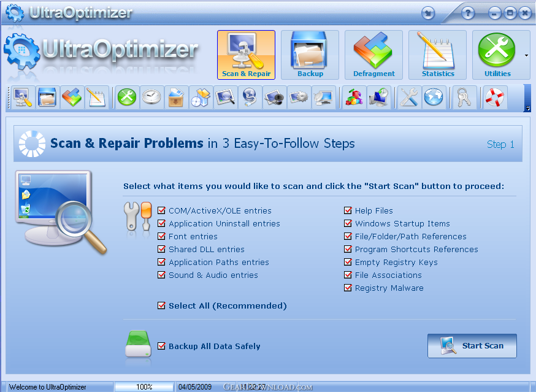
Task: Toggle Application Uninstall entries checkbox
Action: [x=161, y=223]
